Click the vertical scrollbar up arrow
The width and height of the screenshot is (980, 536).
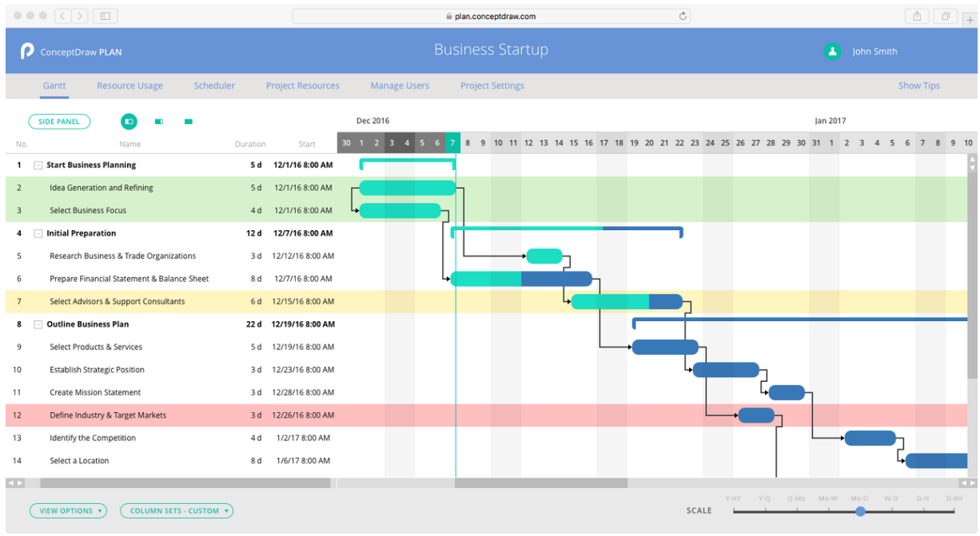point(972,159)
